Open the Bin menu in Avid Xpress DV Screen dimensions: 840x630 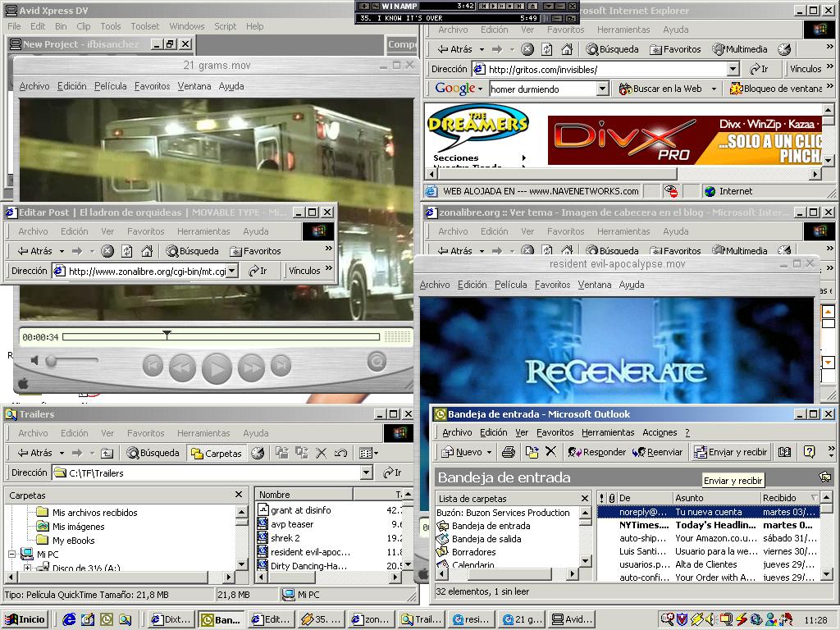point(61,26)
